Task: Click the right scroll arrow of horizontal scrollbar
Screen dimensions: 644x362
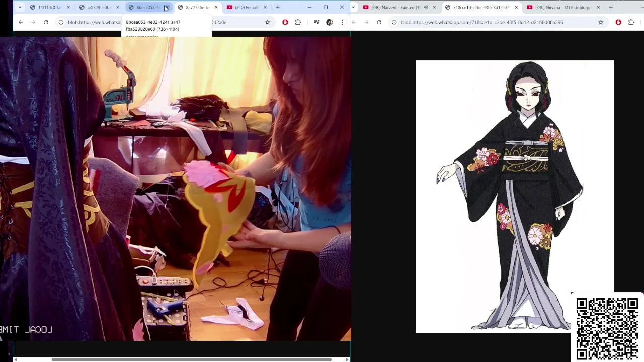Action: [x=347, y=359]
